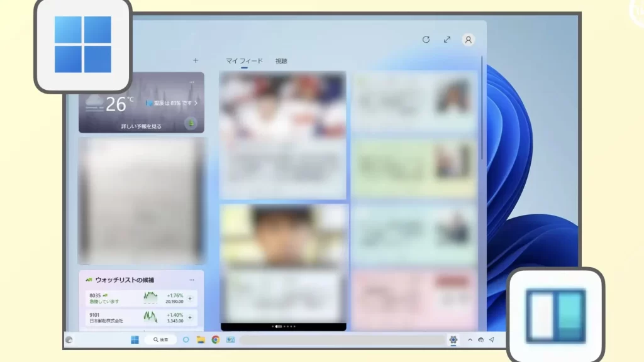
Task: Expand widgets board to full view
Action: (x=447, y=40)
